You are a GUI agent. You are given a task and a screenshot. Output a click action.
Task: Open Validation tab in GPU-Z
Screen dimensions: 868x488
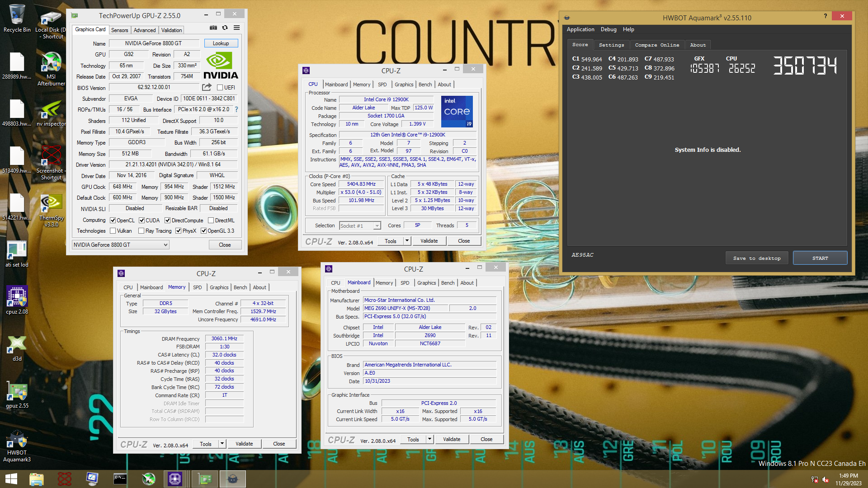(171, 30)
